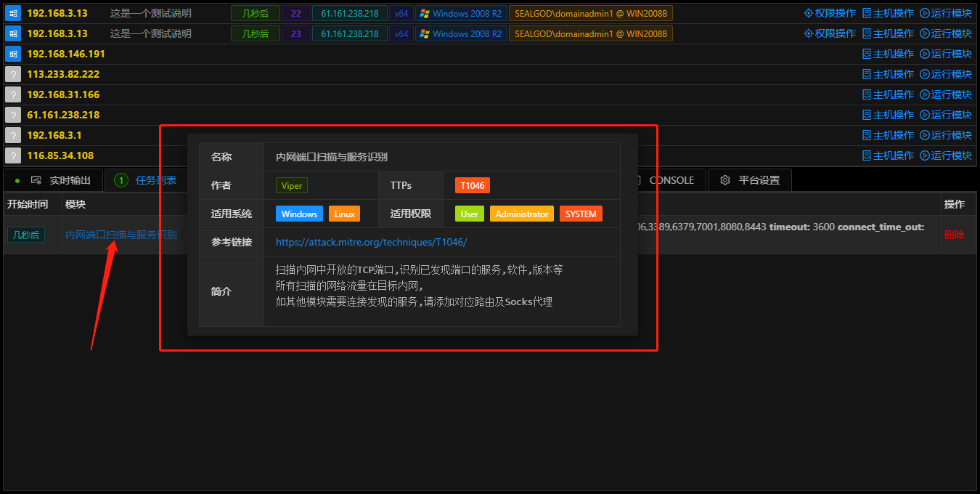Open 权限操作 for session 22

[x=830, y=13]
